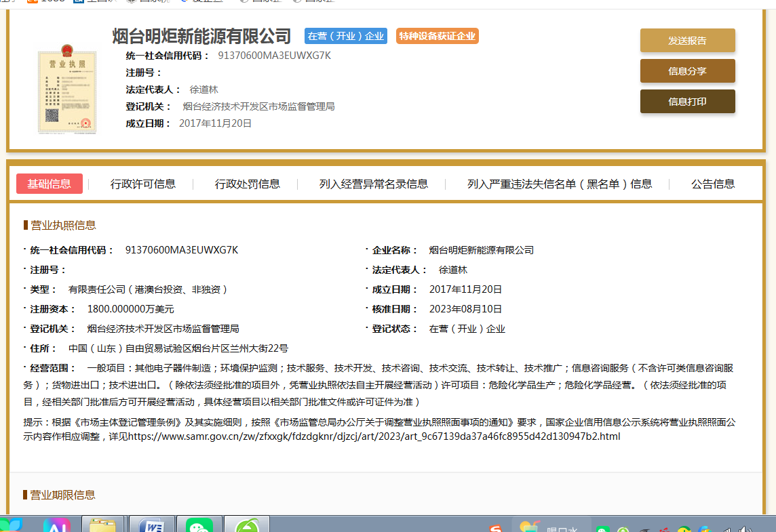This screenshot has width=776, height=532.
Task: Go to the 列入经营异常名录信息 tab
Action: pyautogui.click(x=374, y=184)
